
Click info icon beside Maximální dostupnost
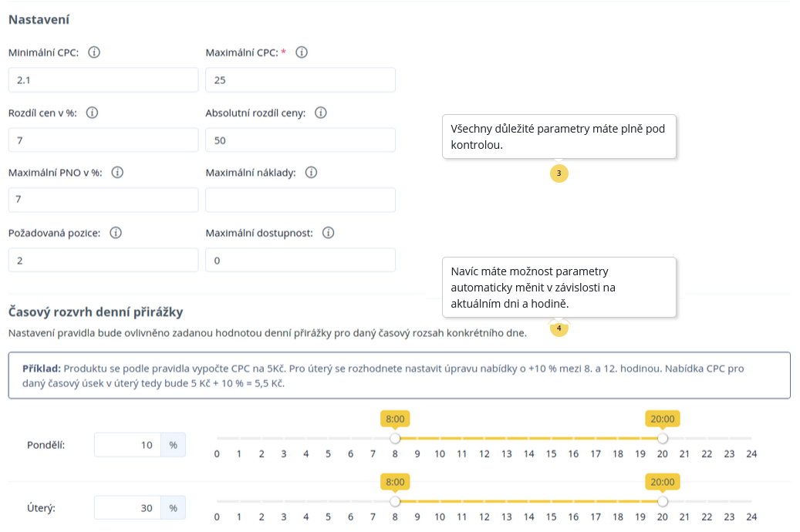coord(328,233)
